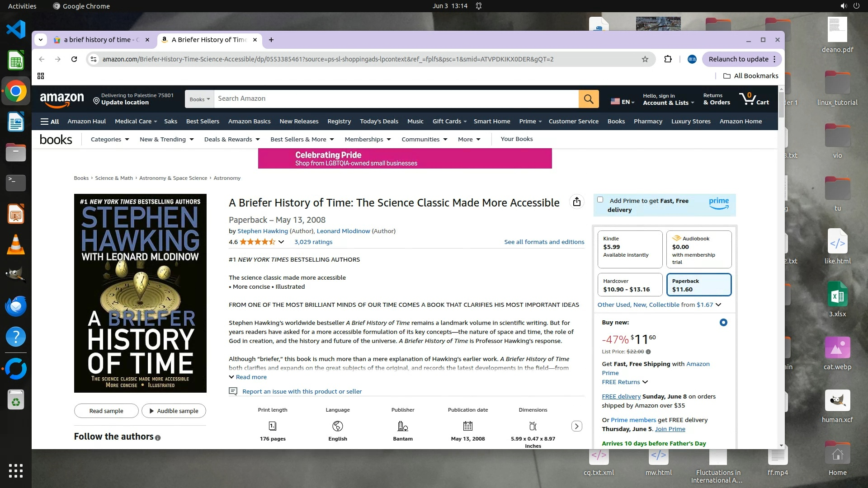Open Stephen Hawking author link
The width and height of the screenshot is (868, 488).
click(262, 231)
